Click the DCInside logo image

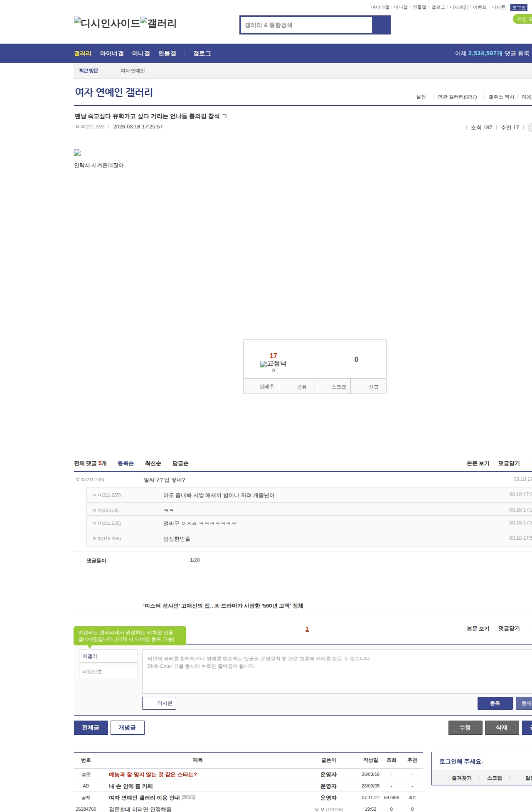pyautogui.click(x=107, y=23)
